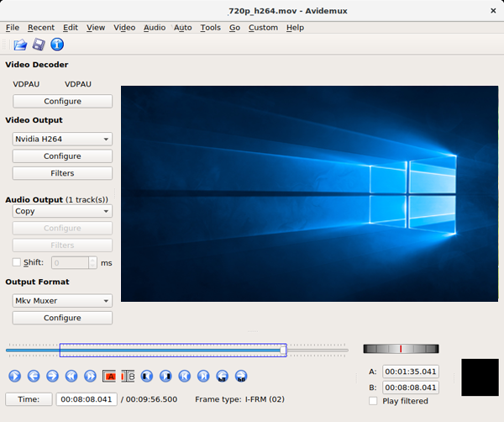Enable the audio Shift checkbox

pos(17,262)
